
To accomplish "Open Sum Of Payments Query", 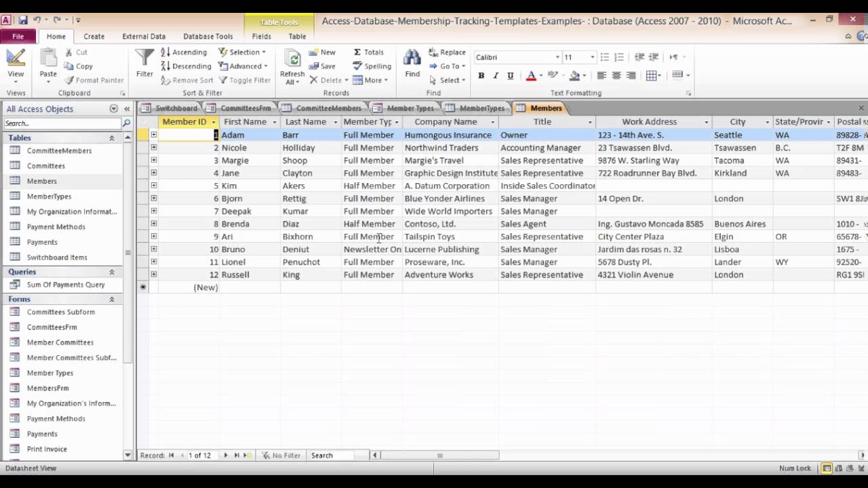I will tap(66, 285).
